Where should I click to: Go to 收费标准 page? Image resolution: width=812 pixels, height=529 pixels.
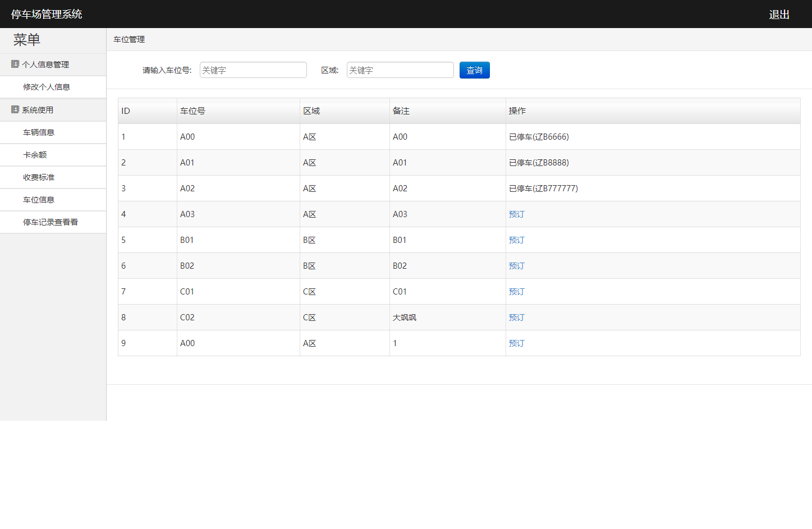pos(39,177)
